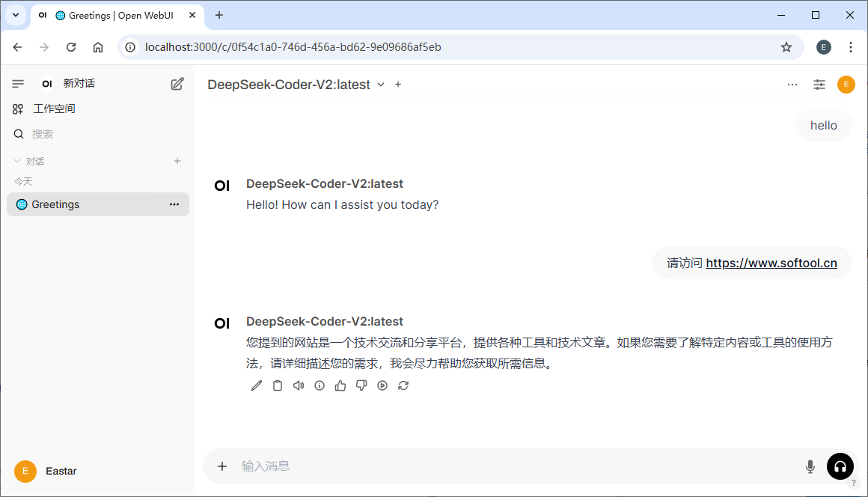Go to the browser home page

click(98, 47)
